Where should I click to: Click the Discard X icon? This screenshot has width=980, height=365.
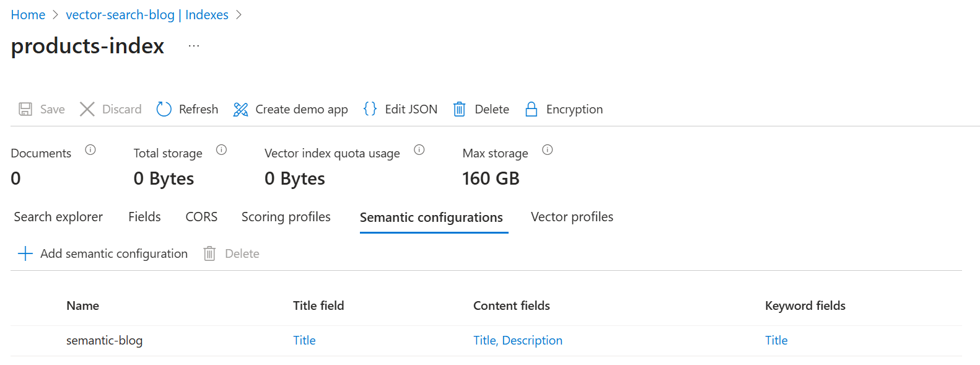click(x=87, y=109)
